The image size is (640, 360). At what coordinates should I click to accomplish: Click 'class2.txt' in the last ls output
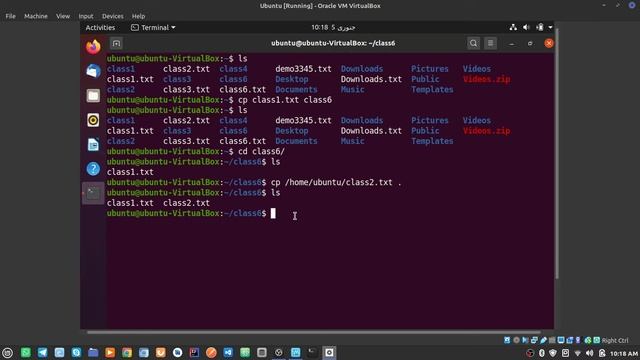(x=186, y=203)
